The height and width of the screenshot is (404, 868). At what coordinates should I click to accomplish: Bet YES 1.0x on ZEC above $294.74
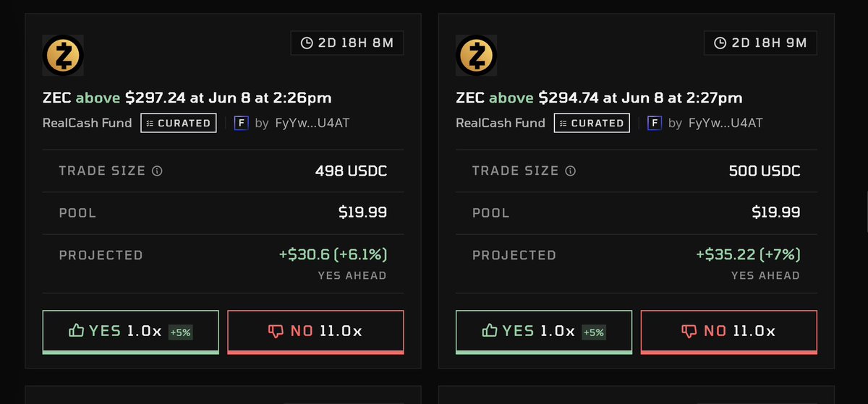click(x=544, y=332)
